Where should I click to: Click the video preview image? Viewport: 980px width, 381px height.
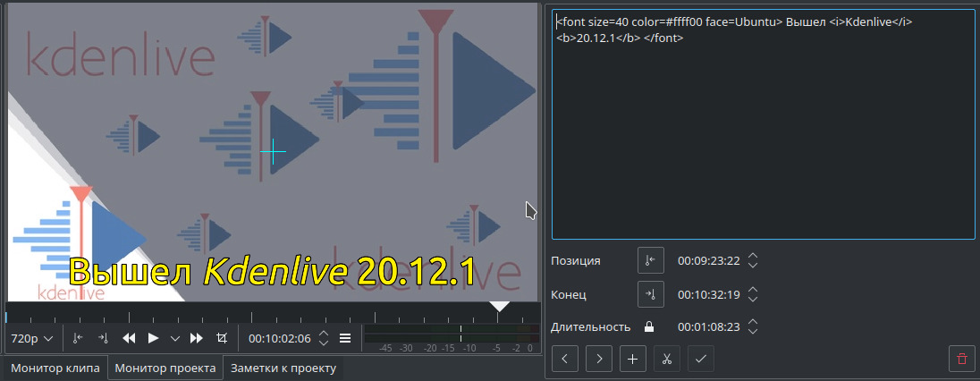[273, 152]
